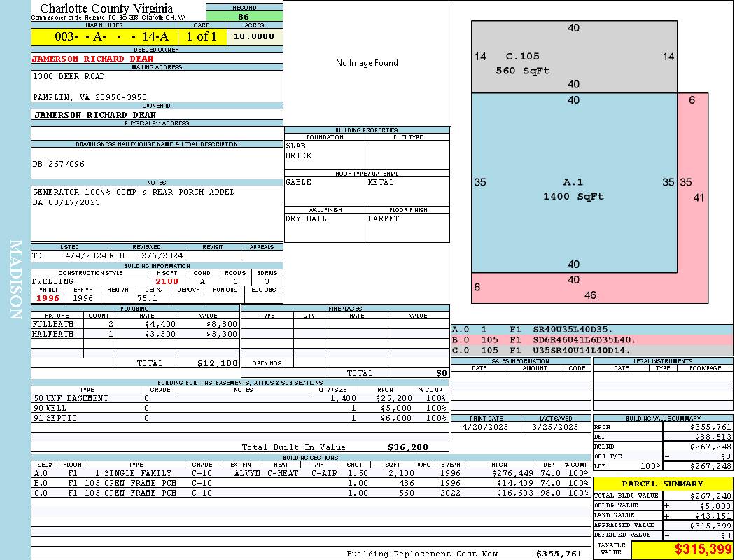Viewport: 735px width, 560px height.
Task: Click the 50 UNF BASEMENT built-in row
Action: click(239, 398)
